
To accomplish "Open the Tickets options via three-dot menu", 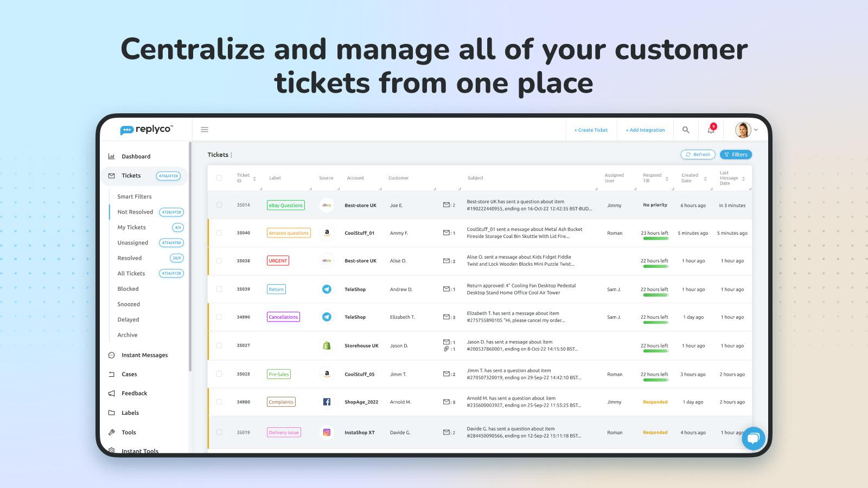I will point(231,155).
